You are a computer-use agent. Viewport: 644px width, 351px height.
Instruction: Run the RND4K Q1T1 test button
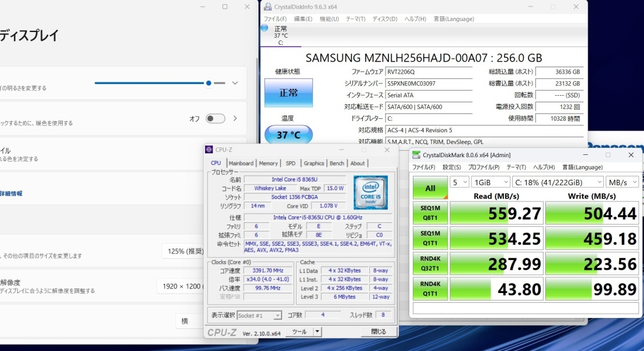click(x=430, y=288)
